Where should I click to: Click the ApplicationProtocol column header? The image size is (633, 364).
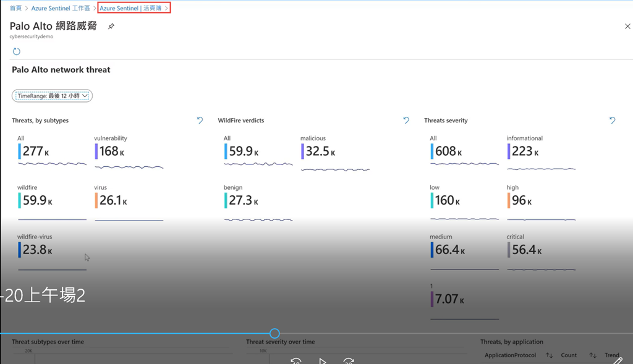point(510,355)
